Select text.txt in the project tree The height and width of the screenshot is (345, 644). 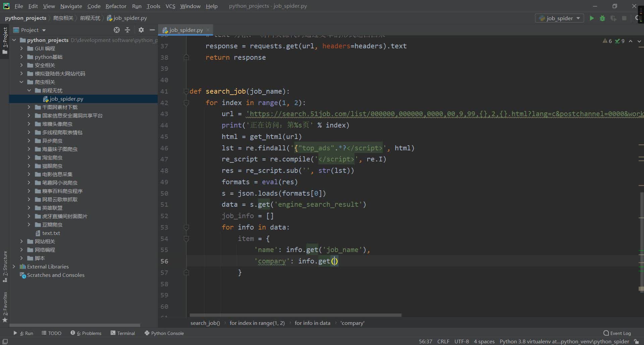[51, 233]
